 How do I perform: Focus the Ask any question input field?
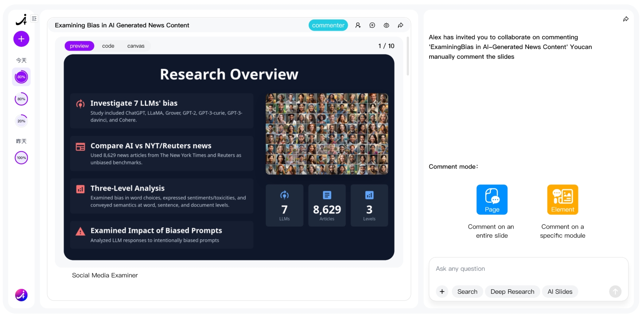[528, 269]
